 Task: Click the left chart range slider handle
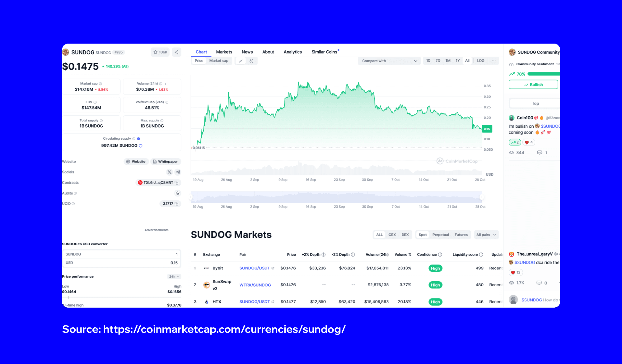191,197
